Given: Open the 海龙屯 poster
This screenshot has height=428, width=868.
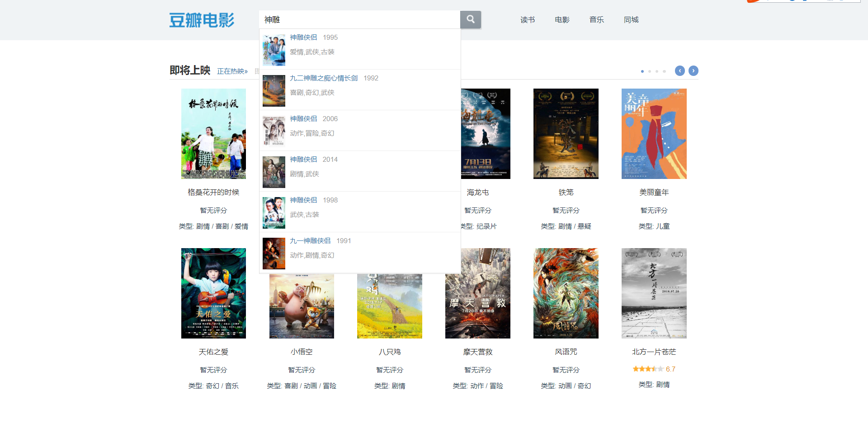Looking at the screenshot, I should (x=486, y=134).
